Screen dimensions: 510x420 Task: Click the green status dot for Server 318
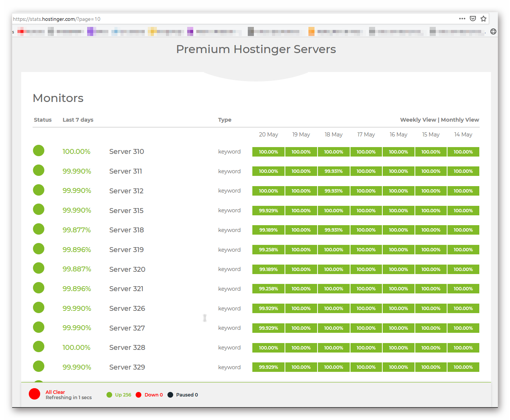click(39, 229)
